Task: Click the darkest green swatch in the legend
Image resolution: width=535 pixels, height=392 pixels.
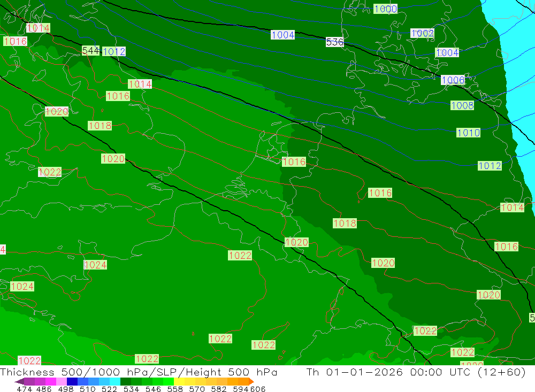Action: (x=126, y=381)
